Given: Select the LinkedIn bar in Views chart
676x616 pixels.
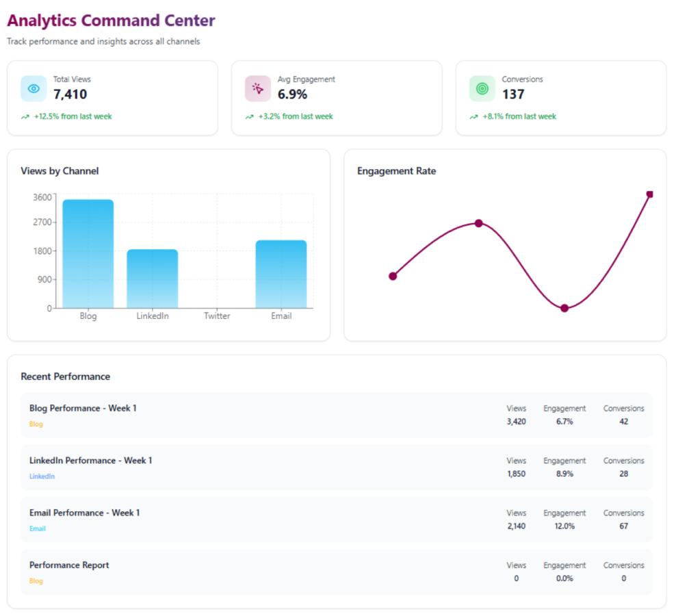Looking at the screenshot, I should 153,279.
